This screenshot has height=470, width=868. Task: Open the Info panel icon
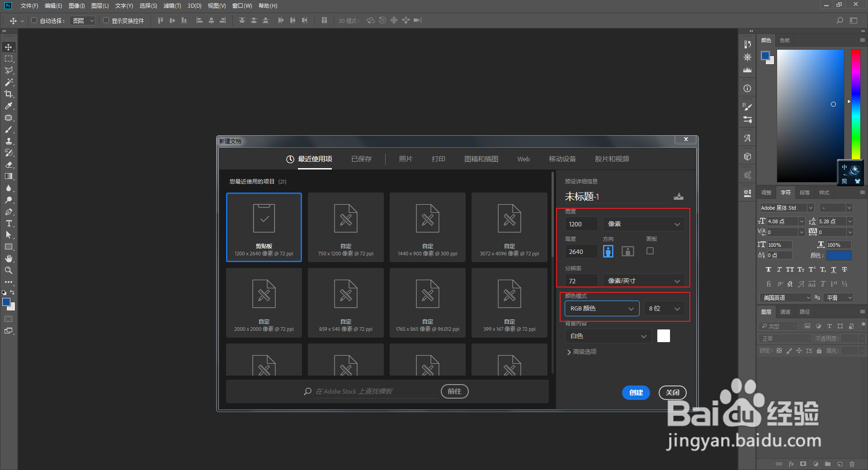pos(747,89)
